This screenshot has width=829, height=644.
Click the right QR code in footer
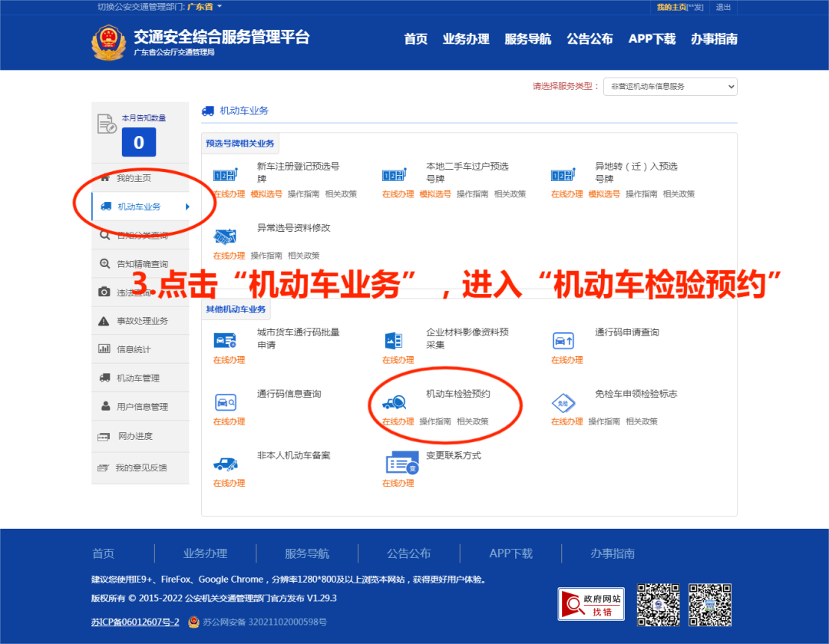[710, 605]
